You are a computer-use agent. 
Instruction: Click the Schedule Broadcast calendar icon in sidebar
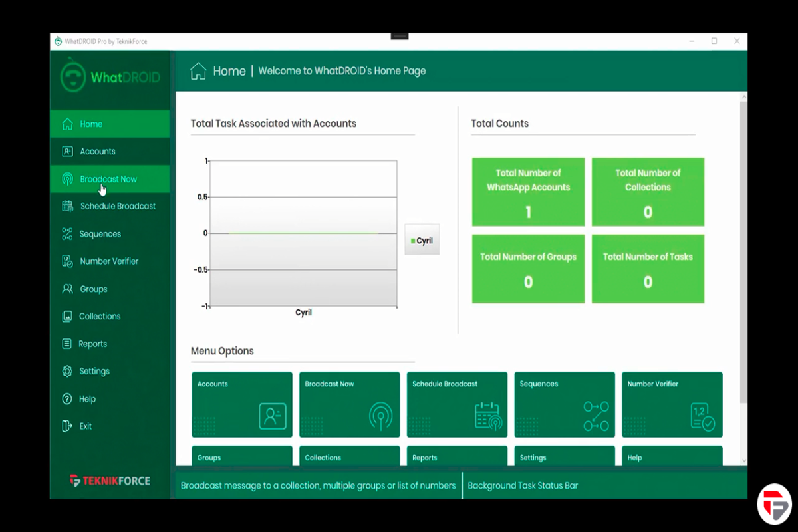click(67, 206)
